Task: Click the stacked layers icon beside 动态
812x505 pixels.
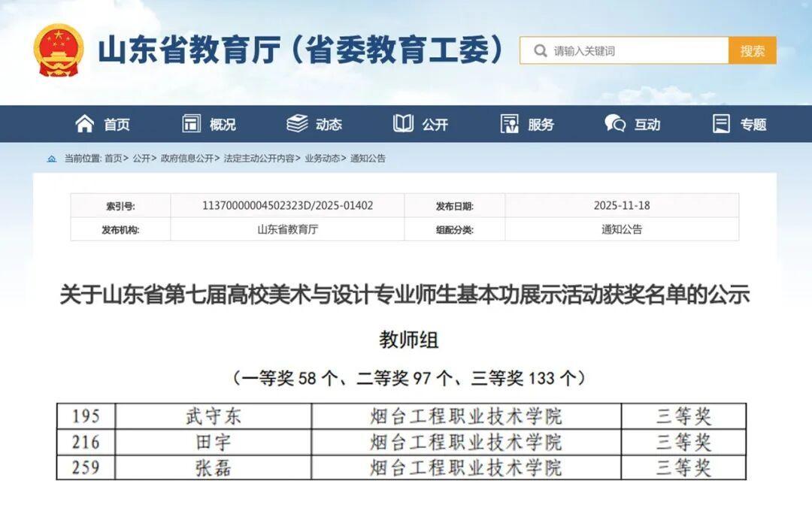Action: pos(297,124)
